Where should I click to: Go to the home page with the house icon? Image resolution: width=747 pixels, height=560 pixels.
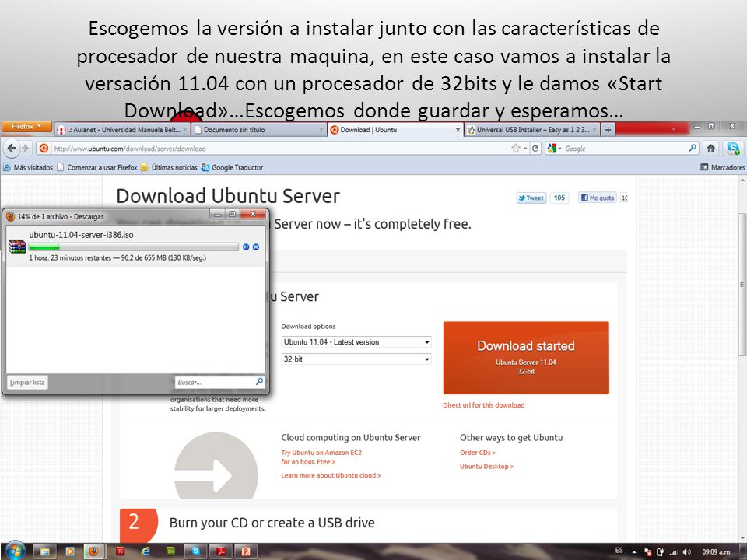coord(710,149)
